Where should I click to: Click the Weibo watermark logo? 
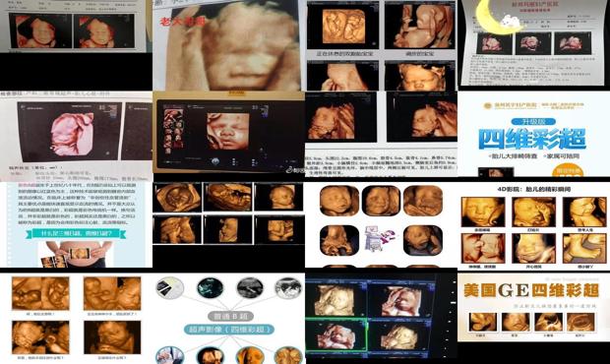289,170
